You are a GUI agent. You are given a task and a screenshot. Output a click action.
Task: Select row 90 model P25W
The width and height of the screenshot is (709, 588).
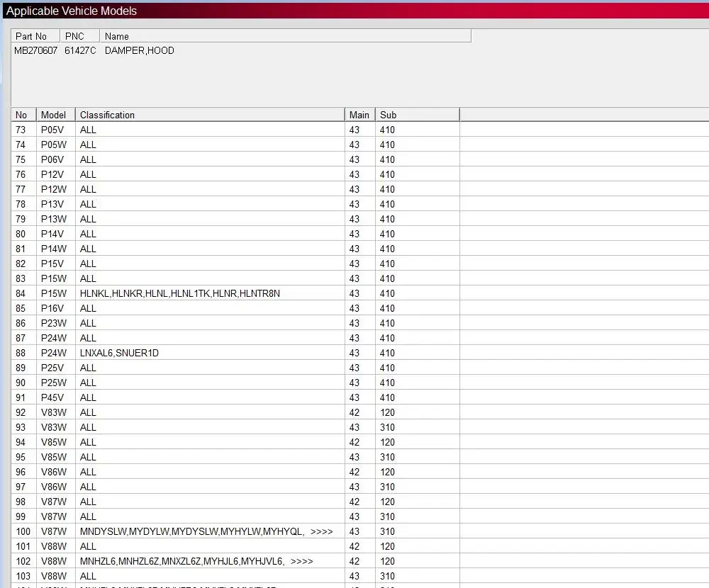(x=54, y=383)
